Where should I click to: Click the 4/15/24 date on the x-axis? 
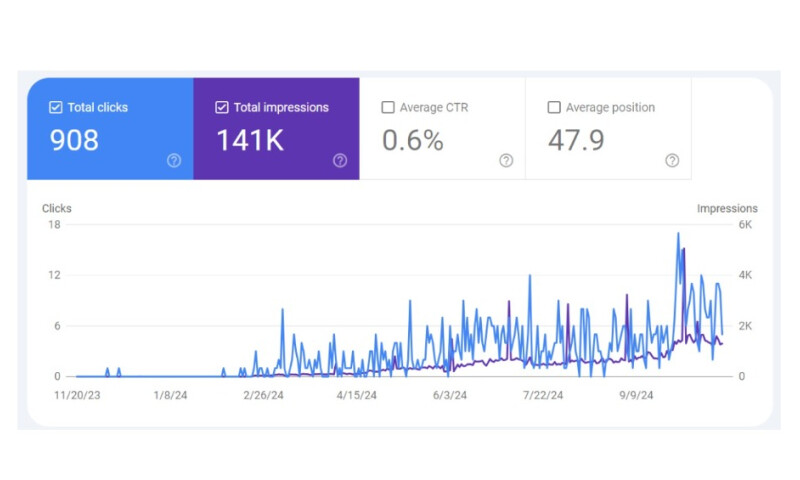pyautogui.click(x=356, y=396)
